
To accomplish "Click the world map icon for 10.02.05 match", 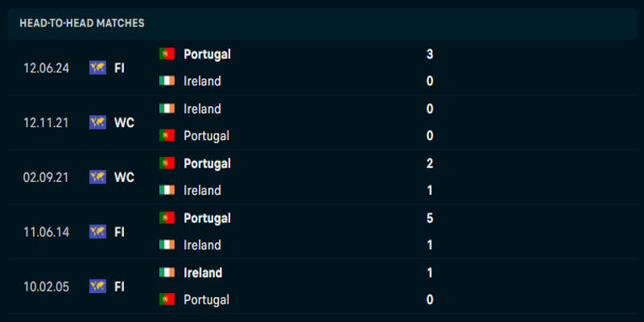I will coord(97,286).
